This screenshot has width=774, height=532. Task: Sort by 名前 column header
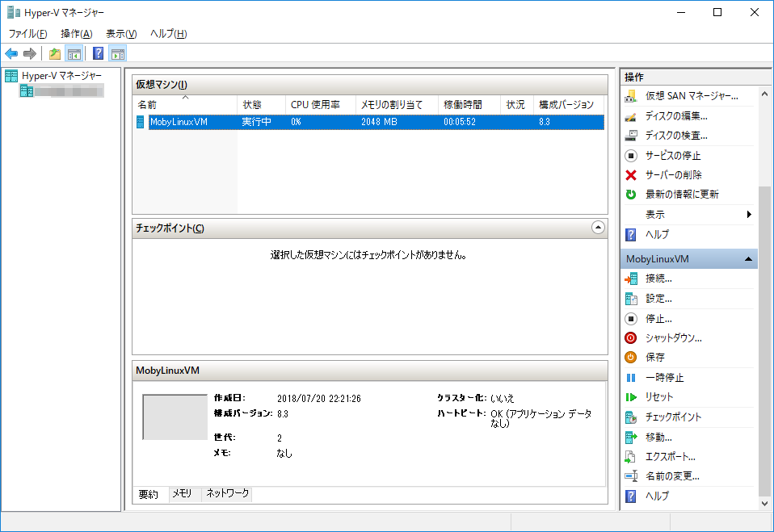(x=185, y=104)
